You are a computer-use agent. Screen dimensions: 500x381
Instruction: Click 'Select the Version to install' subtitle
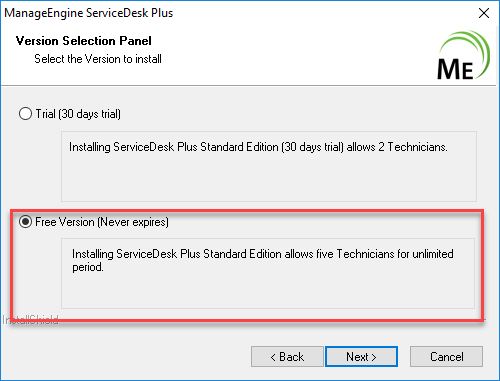tap(98, 59)
